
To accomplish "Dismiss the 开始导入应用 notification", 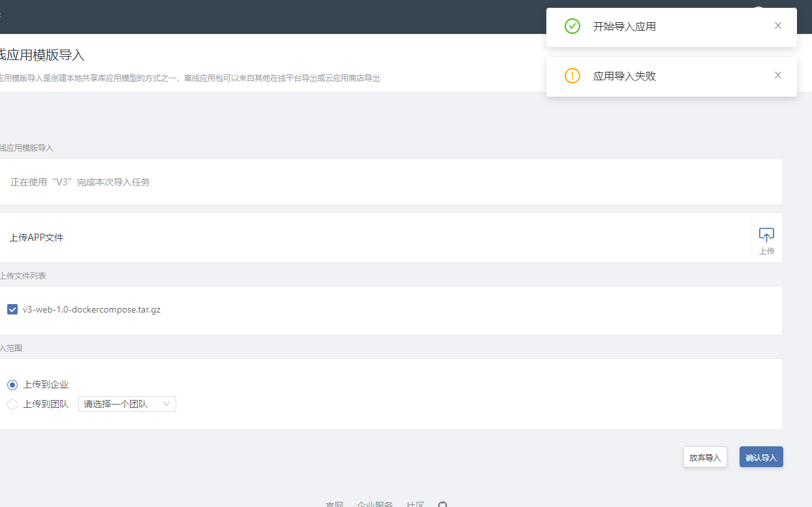I will pos(778,25).
